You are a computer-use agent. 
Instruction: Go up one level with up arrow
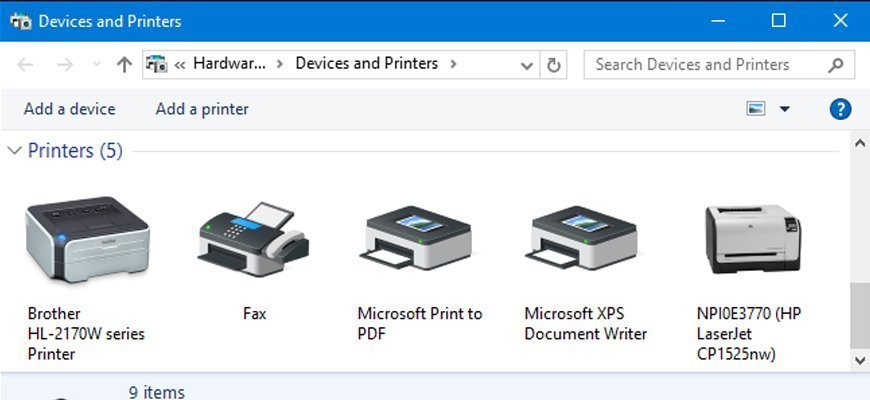[x=124, y=65]
